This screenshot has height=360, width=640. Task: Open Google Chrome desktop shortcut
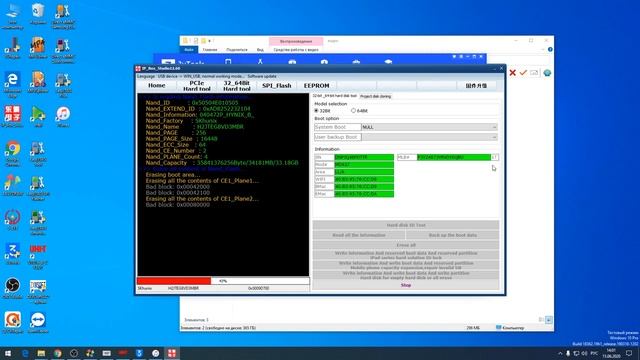click(x=13, y=153)
